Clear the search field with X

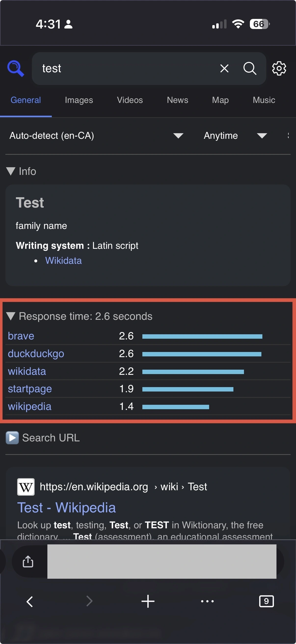pyautogui.click(x=224, y=68)
